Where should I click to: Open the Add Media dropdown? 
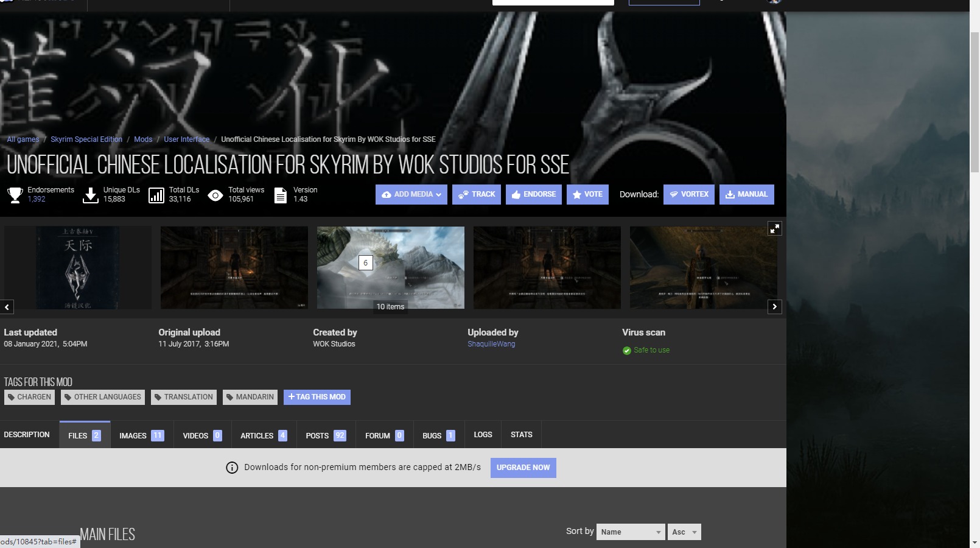[x=411, y=194]
